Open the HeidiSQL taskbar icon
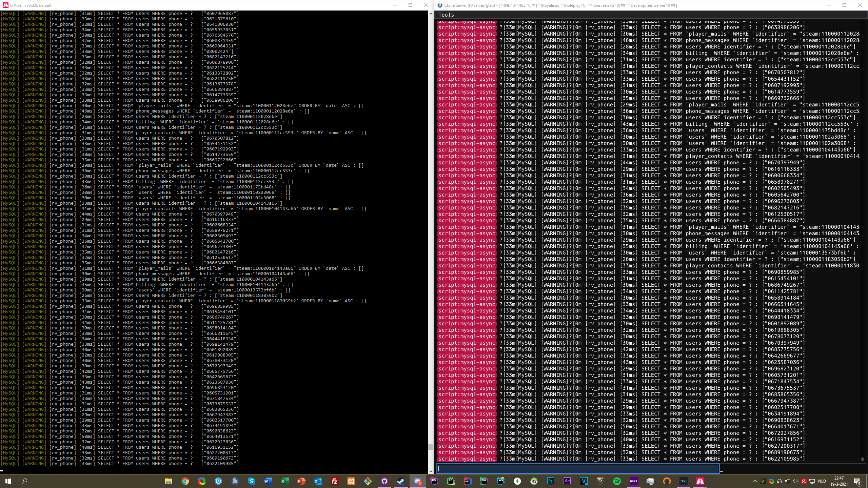 coord(534,481)
